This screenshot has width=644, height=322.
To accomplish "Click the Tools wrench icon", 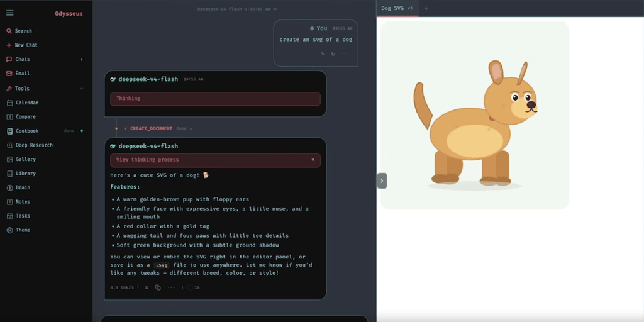I will 9,88.
